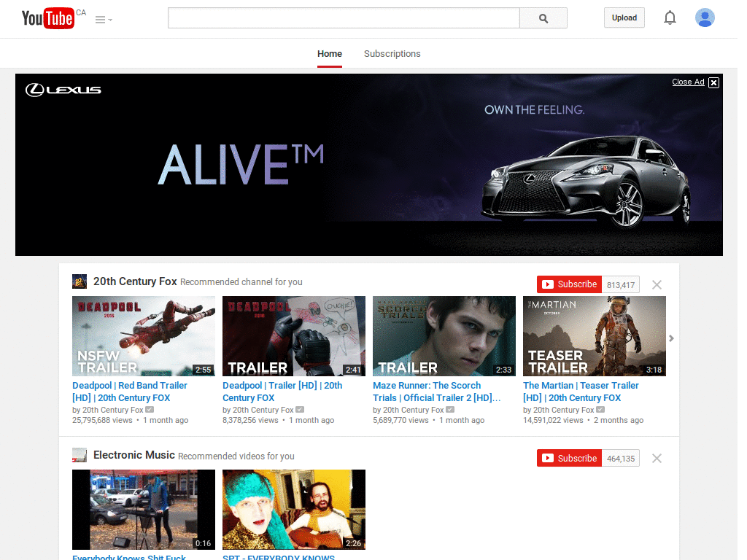The image size is (747, 560).
Task: Click verified badge under Red Band Trailer
Action: click(x=150, y=410)
